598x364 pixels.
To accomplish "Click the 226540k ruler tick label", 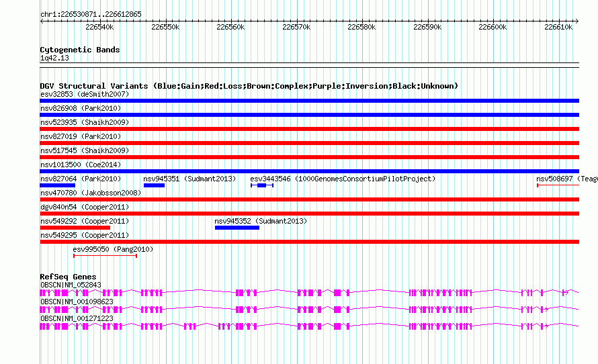I will click(99, 27).
